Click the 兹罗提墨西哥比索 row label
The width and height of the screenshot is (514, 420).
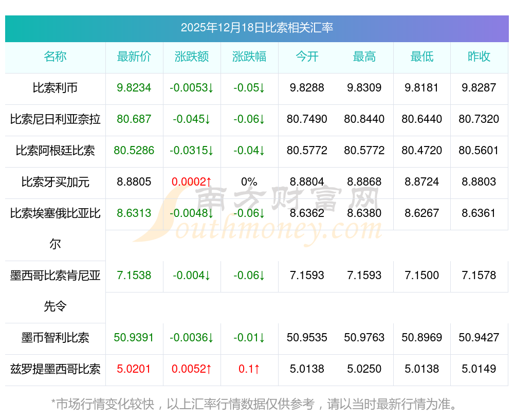[x=55, y=369]
